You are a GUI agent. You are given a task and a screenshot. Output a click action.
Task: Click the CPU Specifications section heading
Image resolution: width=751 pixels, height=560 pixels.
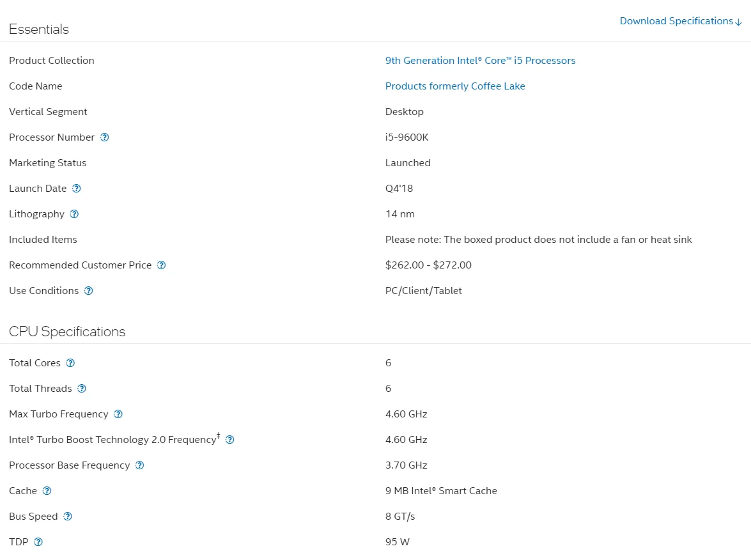pos(67,332)
